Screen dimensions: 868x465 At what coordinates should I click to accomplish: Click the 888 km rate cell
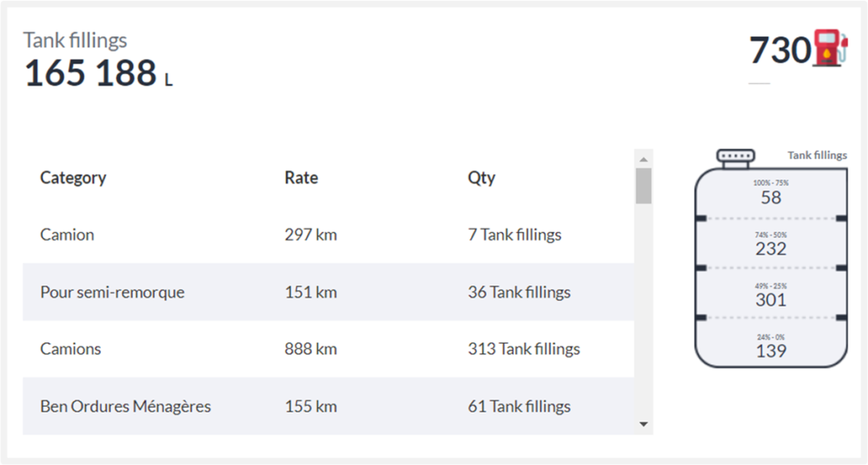(310, 349)
